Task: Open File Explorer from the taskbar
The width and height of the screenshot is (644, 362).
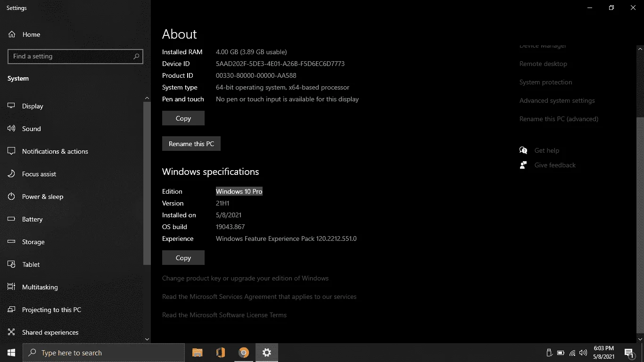Action: click(198, 353)
